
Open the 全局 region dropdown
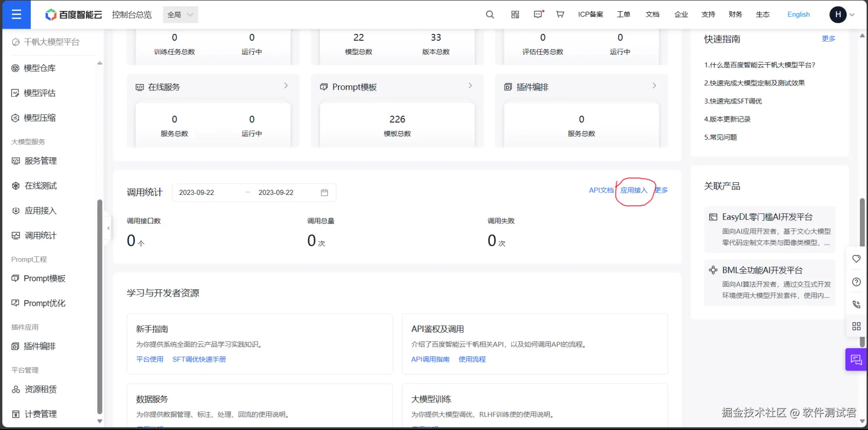tap(181, 15)
